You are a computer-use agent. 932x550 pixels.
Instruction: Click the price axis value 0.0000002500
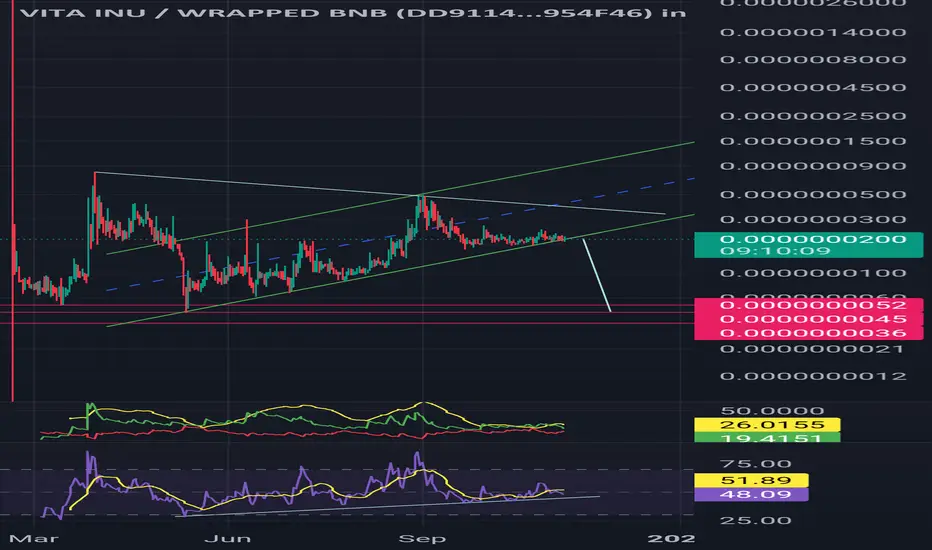click(x=813, y=116)
